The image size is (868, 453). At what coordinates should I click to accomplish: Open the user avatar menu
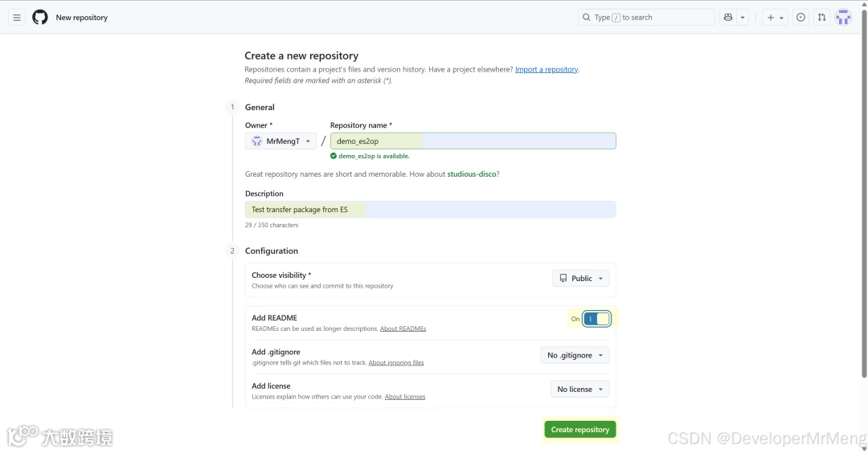pyautogui.click(x=843, y=17)
